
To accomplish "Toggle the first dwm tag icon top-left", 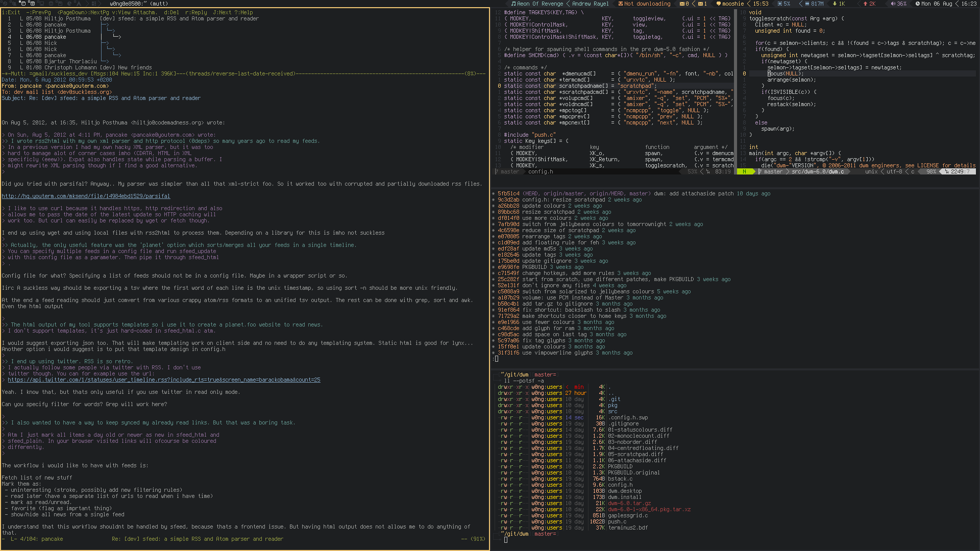I will [5, 4].
